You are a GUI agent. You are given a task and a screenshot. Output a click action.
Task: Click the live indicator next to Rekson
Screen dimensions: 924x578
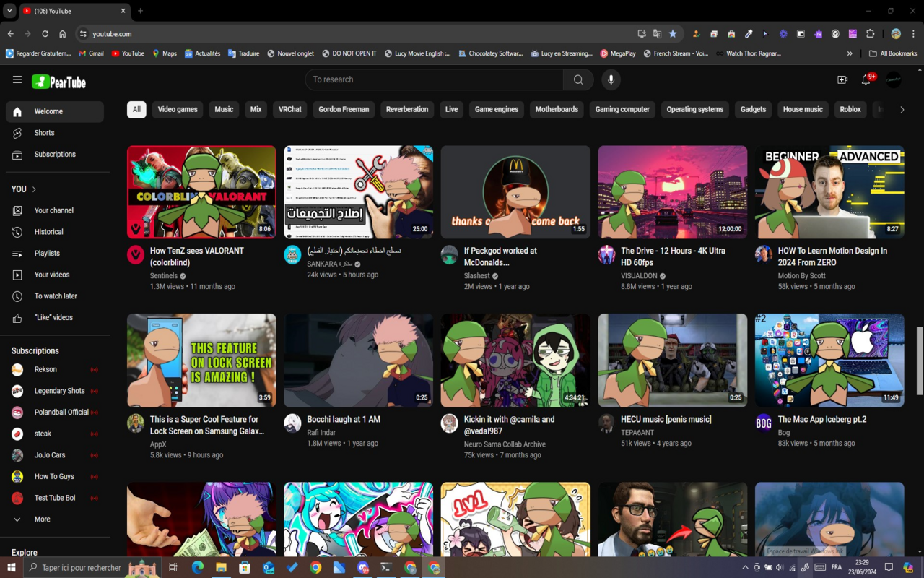pyautogui.click(x=95, y=369)
